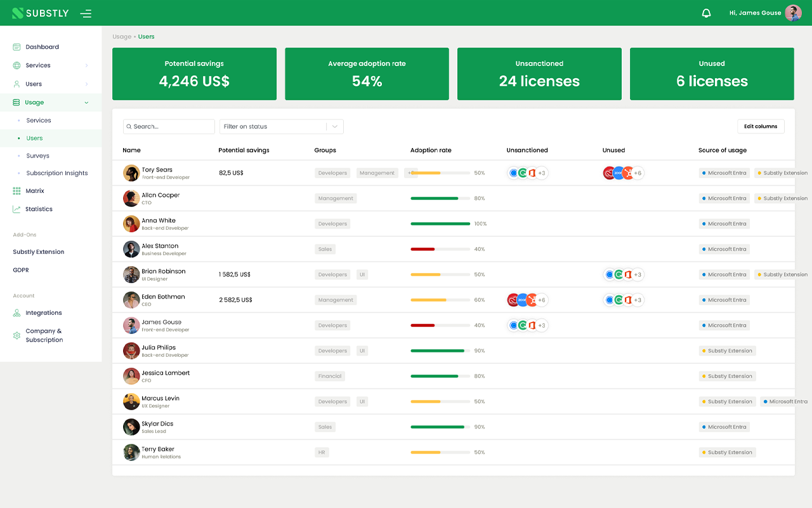
Task: Click the +6 unused apps badge for Tory Sears
Action: point(638,173)
